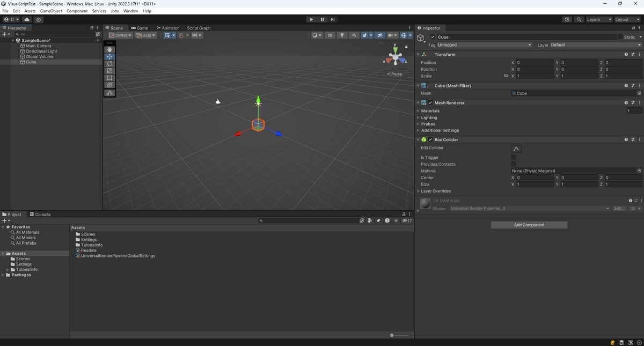644x346 pixels.
Task: Open the Layer dropdown showing Default
Action: (x=596, y=45)
